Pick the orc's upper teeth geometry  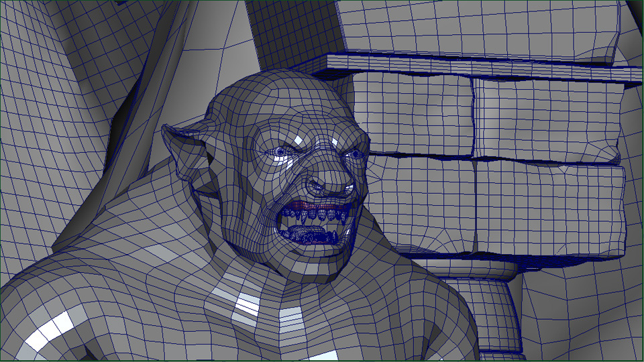click(317, 215)
